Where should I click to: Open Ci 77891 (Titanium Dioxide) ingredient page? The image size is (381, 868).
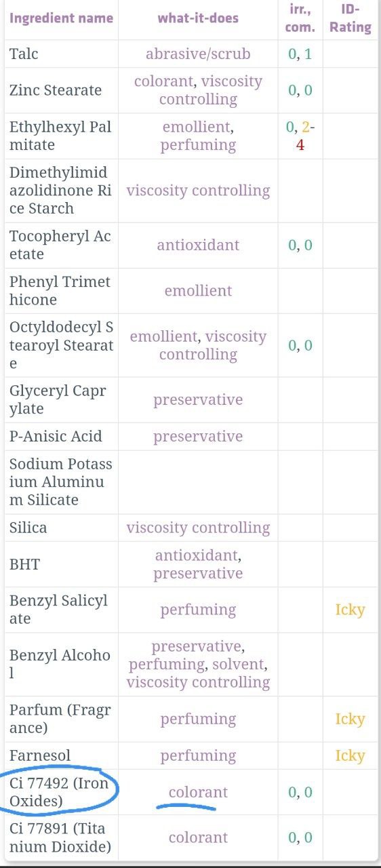tap(60, 837)
